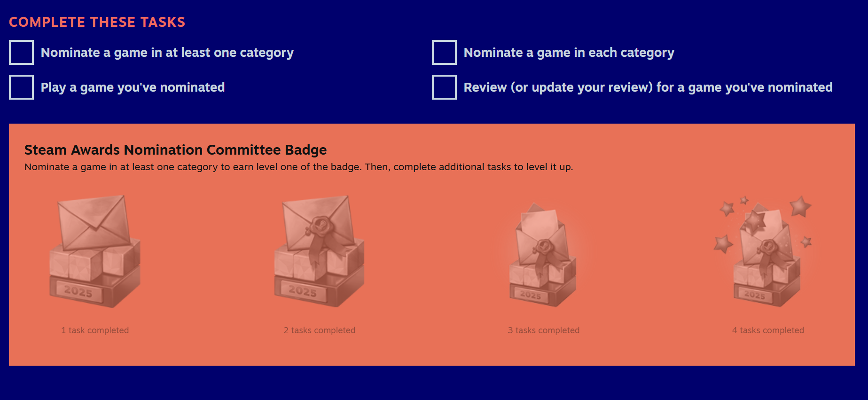The width and height of the screenshot is (868, 400).
Task: Click the 'Steam Awards Nomination Committee Badge' title
Action: tap(175, 150)
